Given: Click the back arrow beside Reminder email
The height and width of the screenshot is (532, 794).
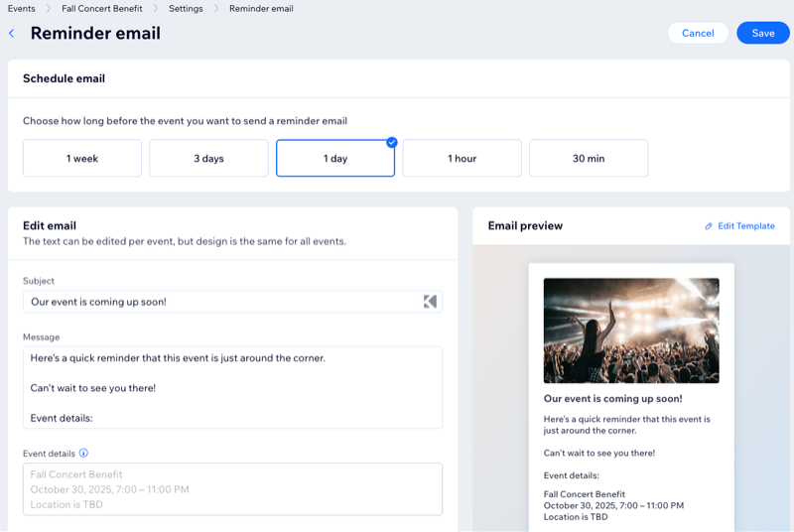Looking at the screenshot, I should (x=12, y=34).
